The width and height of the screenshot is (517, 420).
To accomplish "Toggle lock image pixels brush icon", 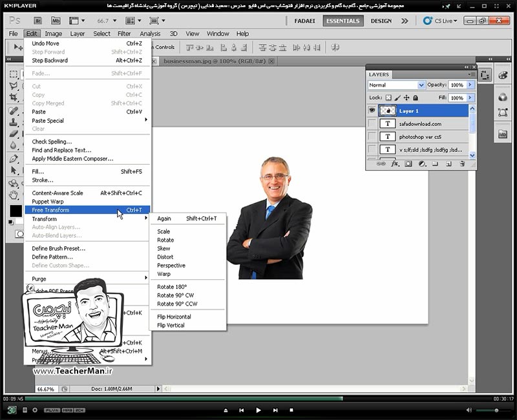I will pos(397,98).
